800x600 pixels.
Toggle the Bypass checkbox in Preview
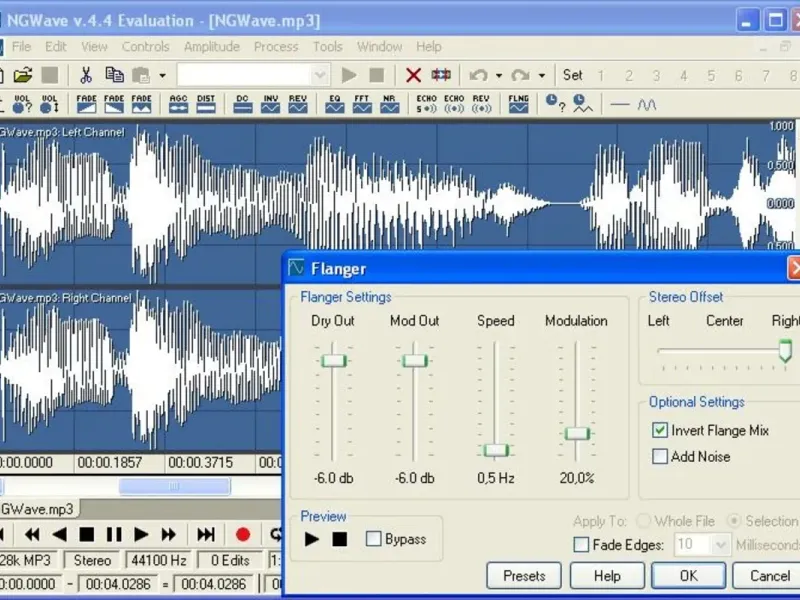pyautogui.click(x=374, y=539)
